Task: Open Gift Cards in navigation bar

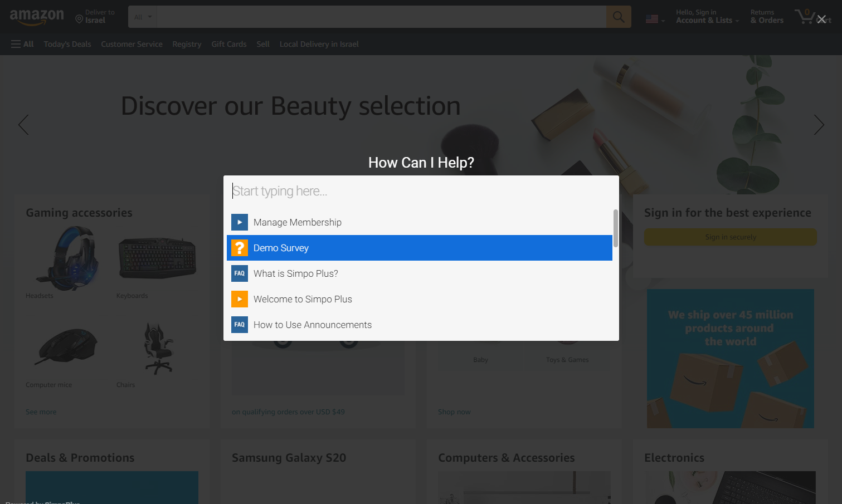Action: 229,44
